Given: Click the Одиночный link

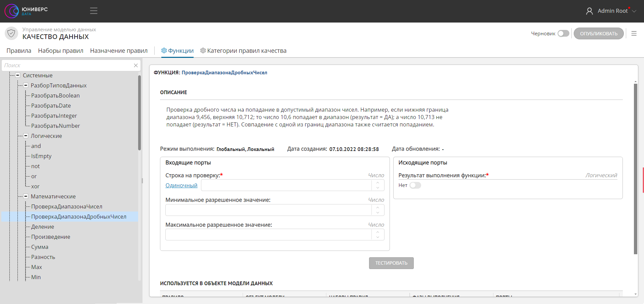Looking at the screenshot, I should (182, 185).
